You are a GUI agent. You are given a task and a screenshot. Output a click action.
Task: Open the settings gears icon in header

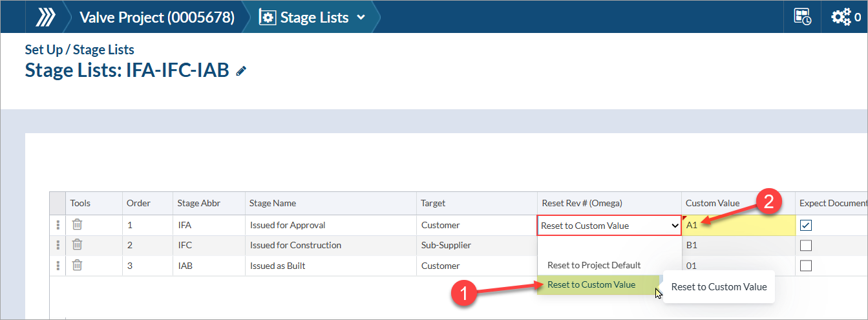tap(842, 17)
